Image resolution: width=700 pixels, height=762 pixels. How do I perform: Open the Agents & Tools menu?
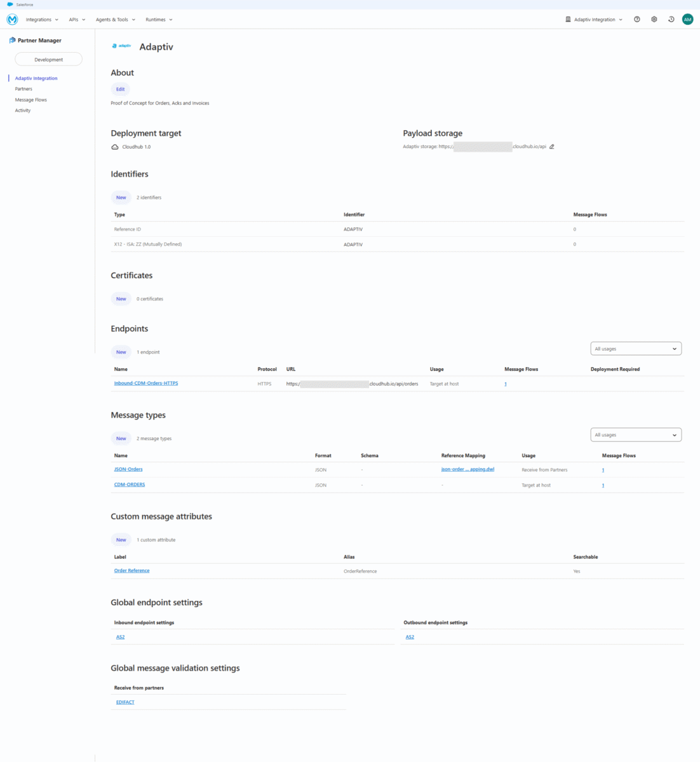[113, 19]
